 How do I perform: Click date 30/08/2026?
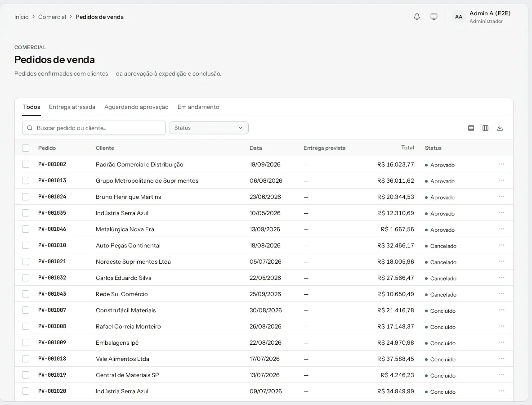(266, 310)
